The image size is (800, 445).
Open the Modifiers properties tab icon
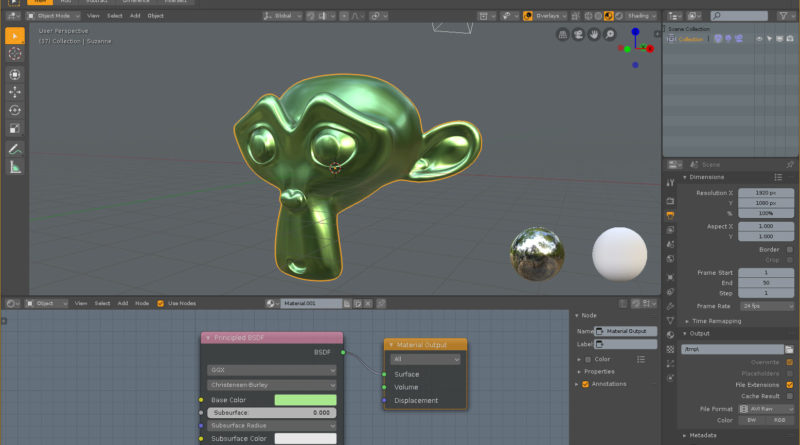pyautogui.click(x=670, y=306)
